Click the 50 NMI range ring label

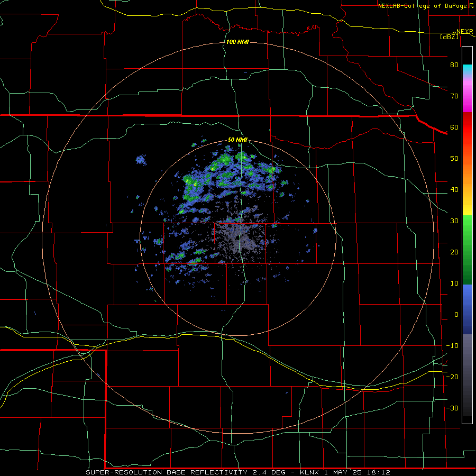pyautogui.click(x=237, y=140)
